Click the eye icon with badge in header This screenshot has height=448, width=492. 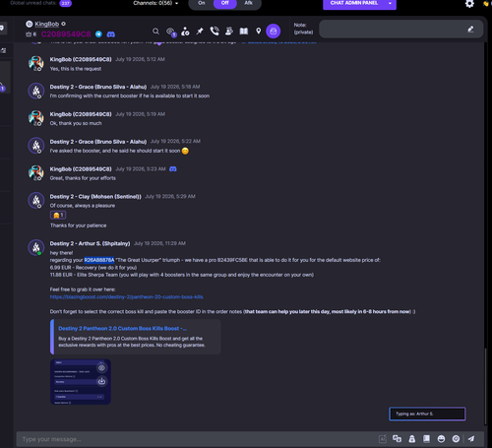171,32
